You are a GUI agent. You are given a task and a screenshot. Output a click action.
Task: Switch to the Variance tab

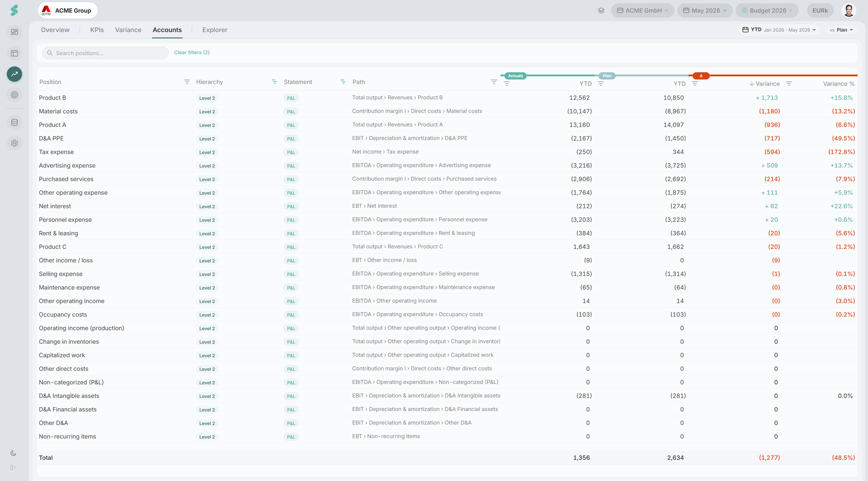coord(128,30)
